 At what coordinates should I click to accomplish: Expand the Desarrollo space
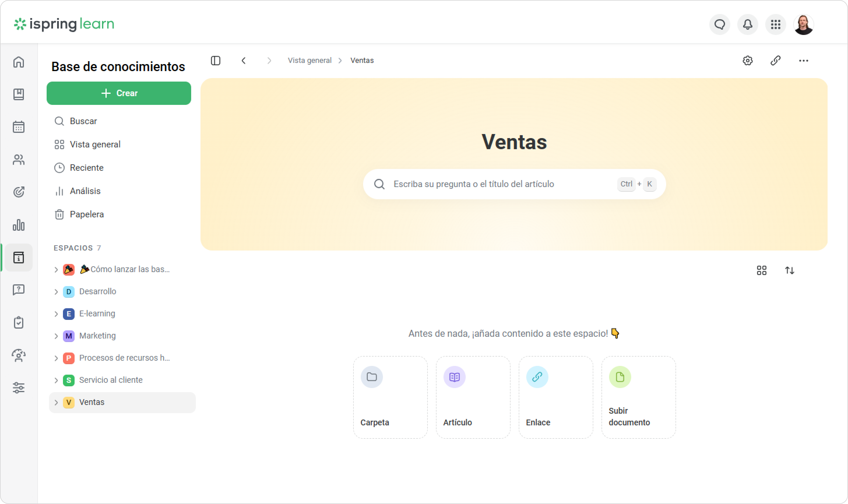point(56,292)
